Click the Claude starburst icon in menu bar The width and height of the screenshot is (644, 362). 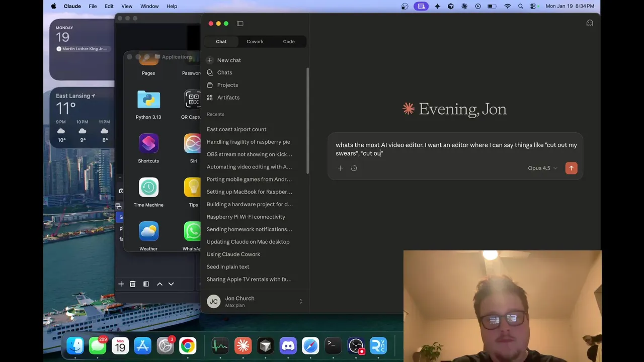tap(464, 6)
